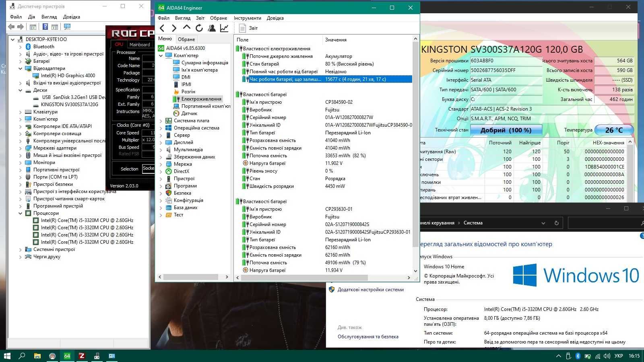This screenshot has height=362, width=644.
Task: Click Device Manager back arrow toolbar icon
Action: point(11,27)
